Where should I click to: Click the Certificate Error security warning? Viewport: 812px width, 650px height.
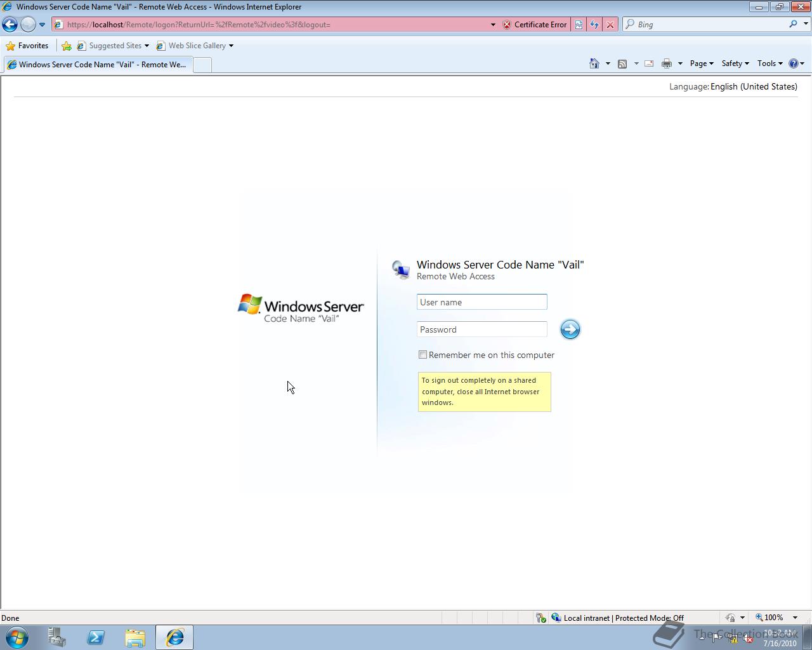click(x=535, y=25)
